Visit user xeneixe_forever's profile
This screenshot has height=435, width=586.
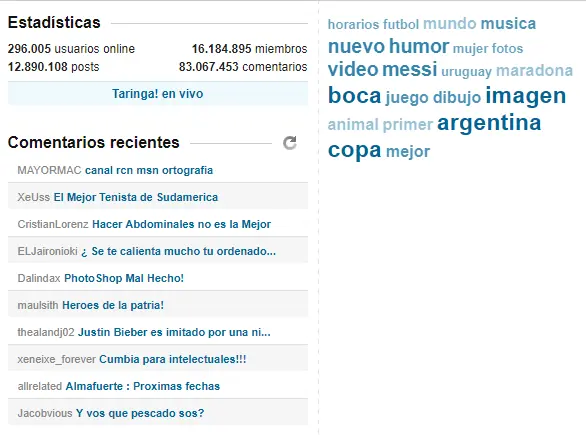56,359
